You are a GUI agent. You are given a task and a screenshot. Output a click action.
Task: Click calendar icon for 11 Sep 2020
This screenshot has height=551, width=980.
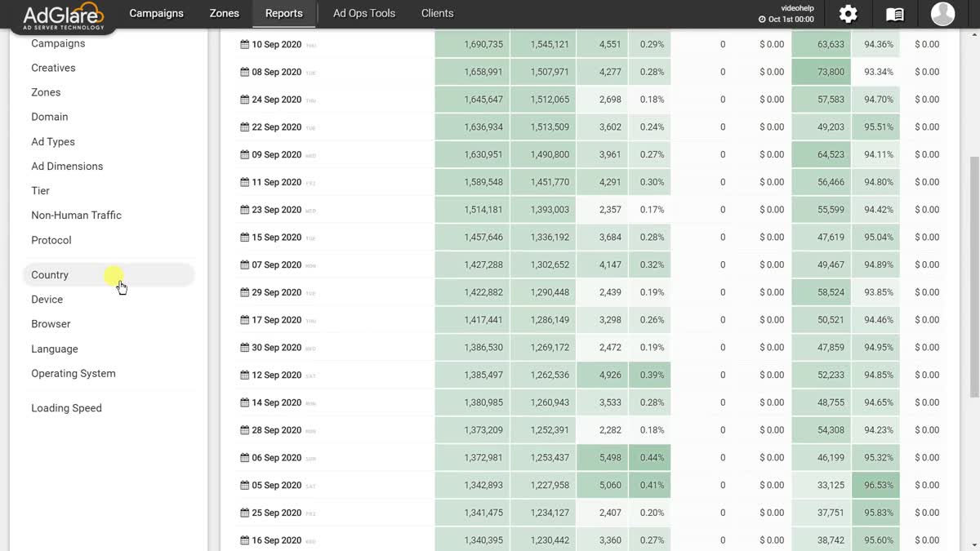(x=245, y=182)
